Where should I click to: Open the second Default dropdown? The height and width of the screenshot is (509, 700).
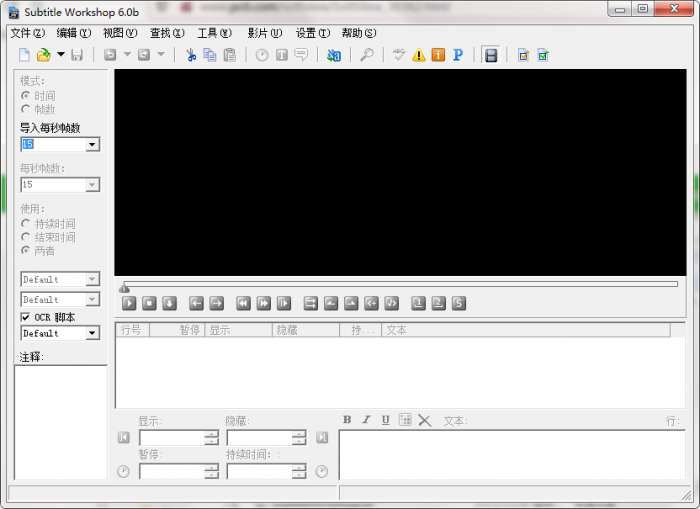tap(92, 299)
